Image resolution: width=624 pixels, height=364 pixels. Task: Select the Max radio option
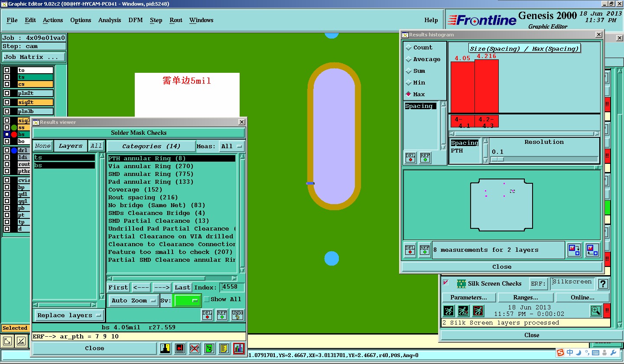pos(409,94)
